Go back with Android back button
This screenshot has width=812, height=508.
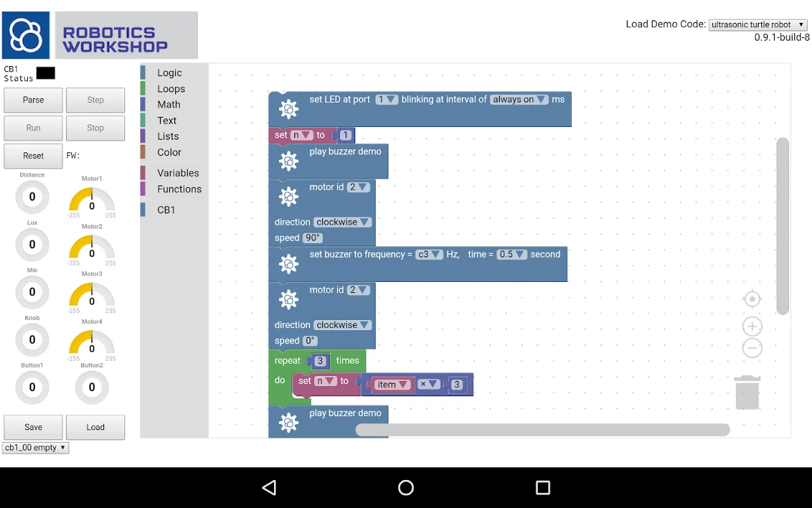pyautogui.click(x=269, y=488)
